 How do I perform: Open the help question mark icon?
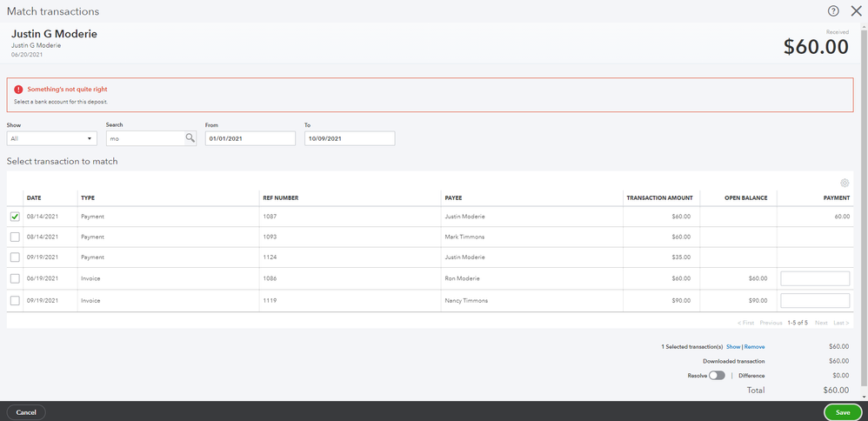coord(833,11)
